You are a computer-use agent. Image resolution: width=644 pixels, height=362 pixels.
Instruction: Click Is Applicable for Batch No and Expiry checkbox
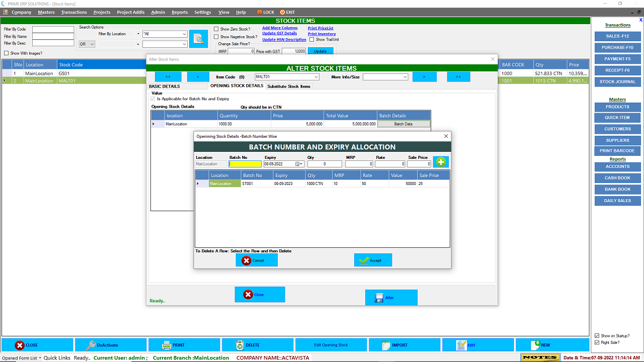(153, 99)
